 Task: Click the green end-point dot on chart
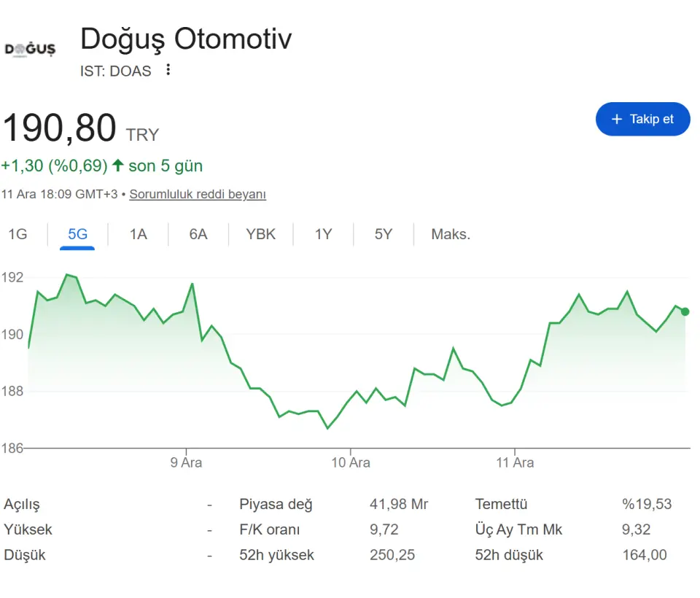pyautogui.click(x=685, y=311)
